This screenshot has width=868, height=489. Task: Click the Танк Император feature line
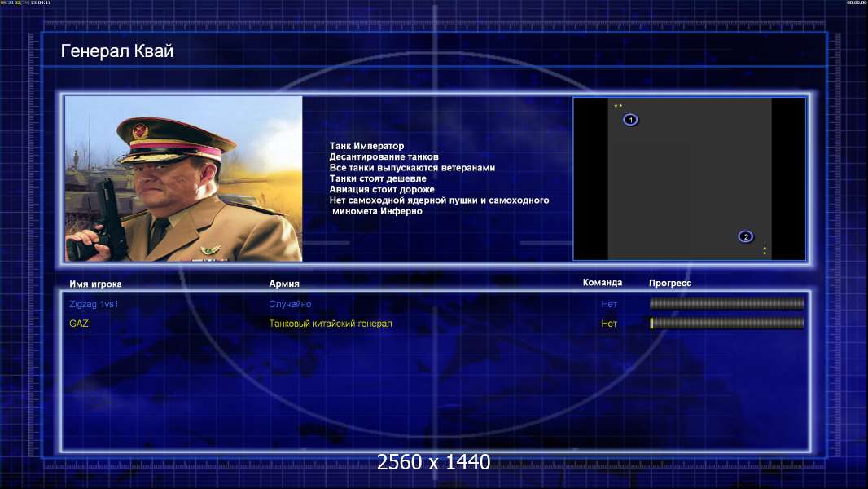click(366, 146)
